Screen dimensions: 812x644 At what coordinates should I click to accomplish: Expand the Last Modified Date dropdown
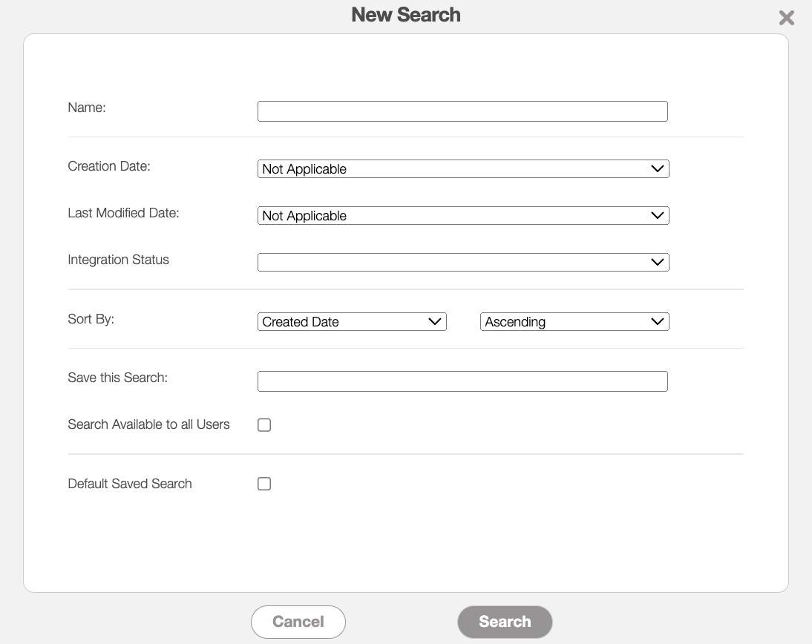pyautogui.click(x=463, y=216)
